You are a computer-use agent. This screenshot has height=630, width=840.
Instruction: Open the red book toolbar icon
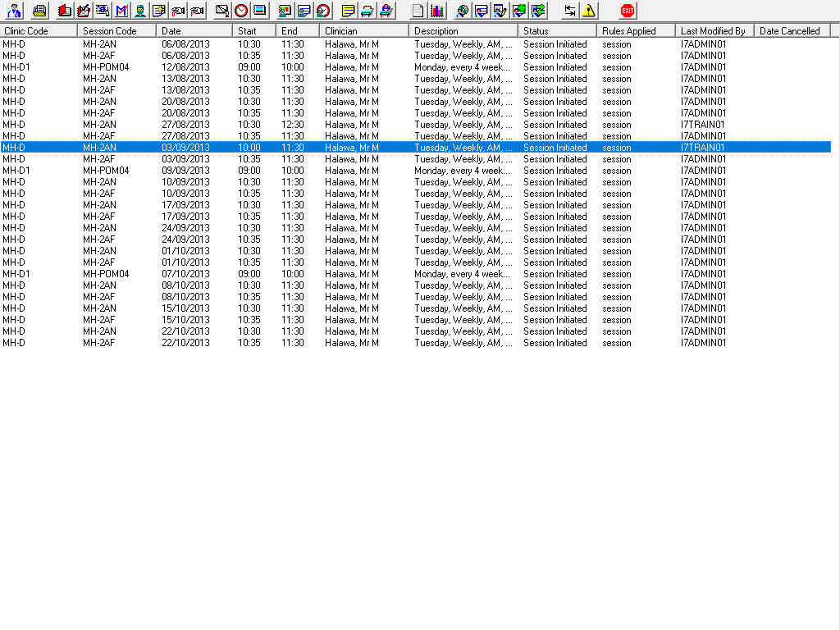click(65, 10)
